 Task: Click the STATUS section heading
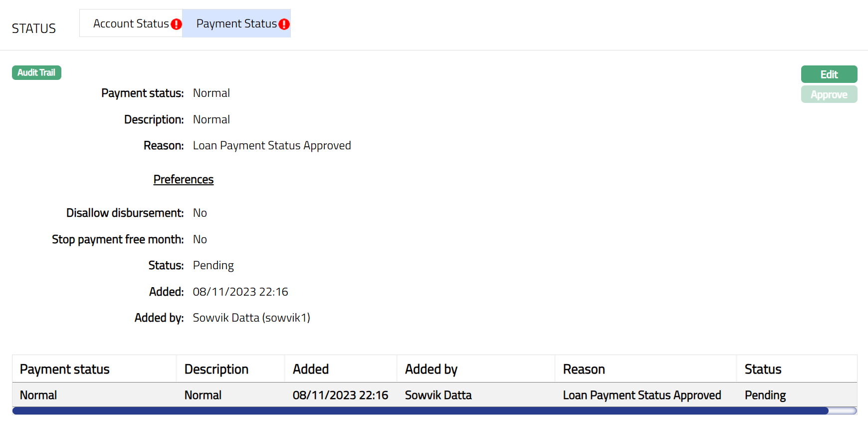click(x=34, y=28)
